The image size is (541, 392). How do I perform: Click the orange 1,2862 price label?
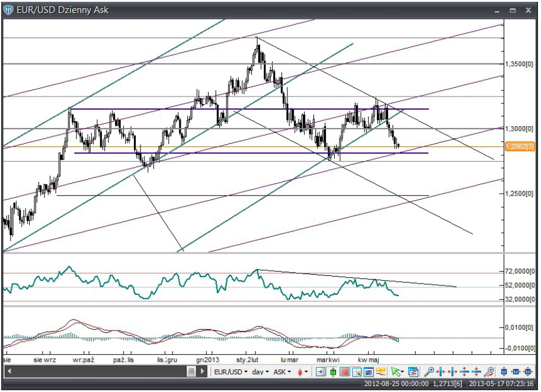click(520, 146)
